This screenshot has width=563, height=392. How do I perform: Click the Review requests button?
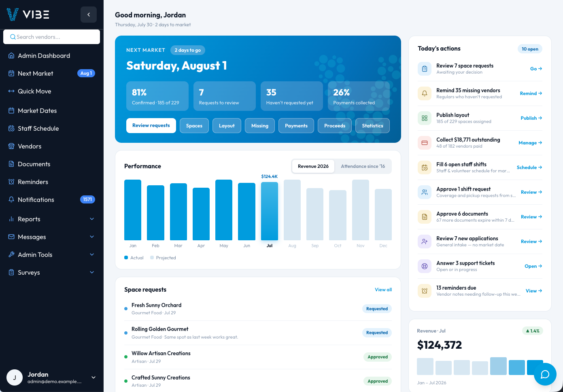(x=151, y=125)
